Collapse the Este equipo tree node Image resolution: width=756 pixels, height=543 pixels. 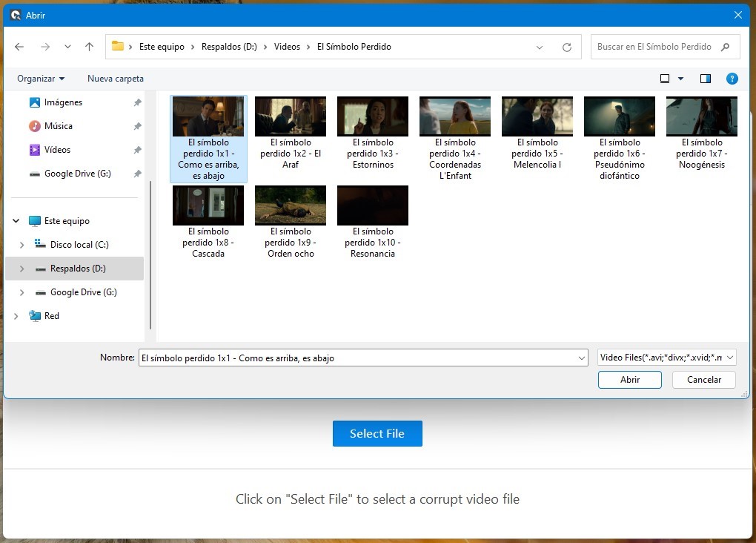16,221
